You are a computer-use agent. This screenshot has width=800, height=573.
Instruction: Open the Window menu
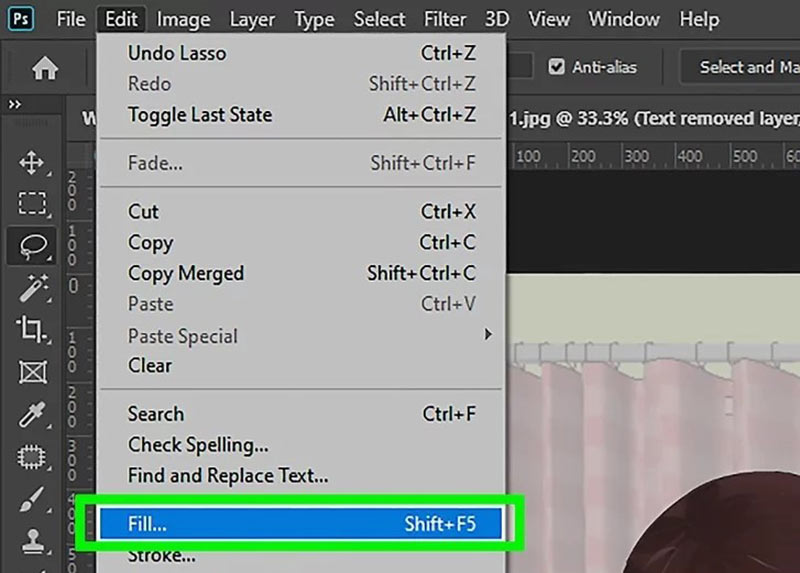point(625,19)
